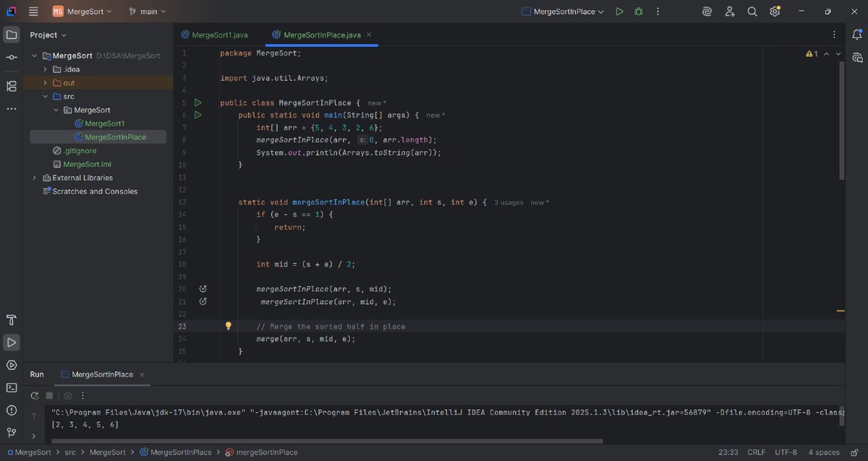Click the 4 spaces indent setting
Viewport: 868px width, 461px height.
[824, 452]
